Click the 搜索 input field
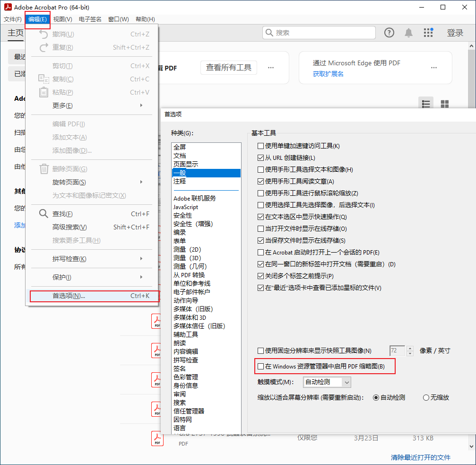The height and width of the screenshot is (465, 476). [x=319, y=33]
